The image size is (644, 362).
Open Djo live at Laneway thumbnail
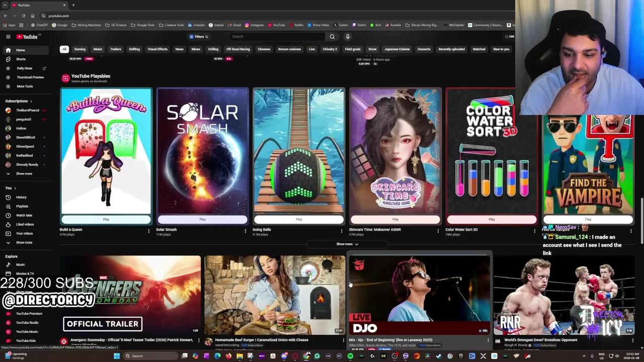[x=419, y=295]
